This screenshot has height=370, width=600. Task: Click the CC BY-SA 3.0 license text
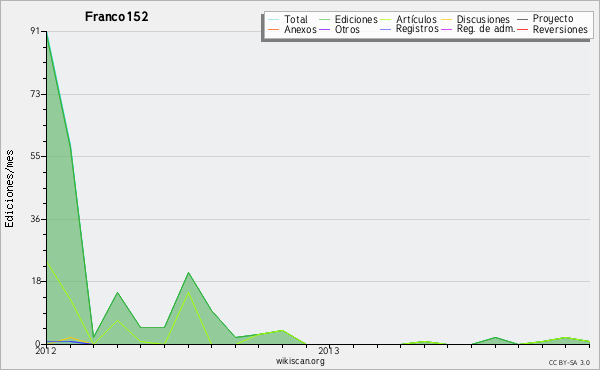tap(569, 363)
